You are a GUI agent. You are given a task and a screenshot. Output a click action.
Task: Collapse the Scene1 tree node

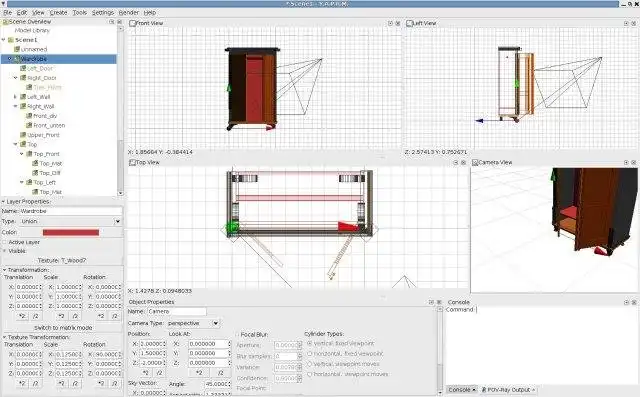click(4, 40)
